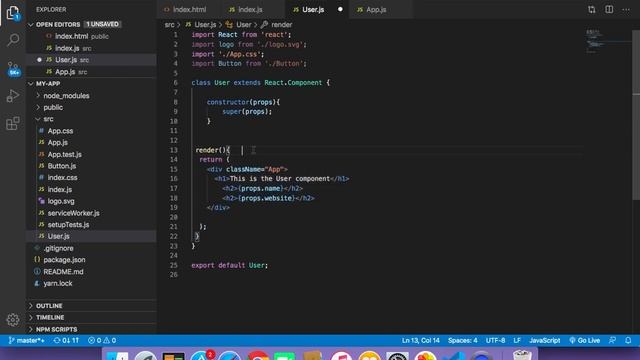Expand the NPM Scripts panel
640x360 pixels.
pos(56,329)
